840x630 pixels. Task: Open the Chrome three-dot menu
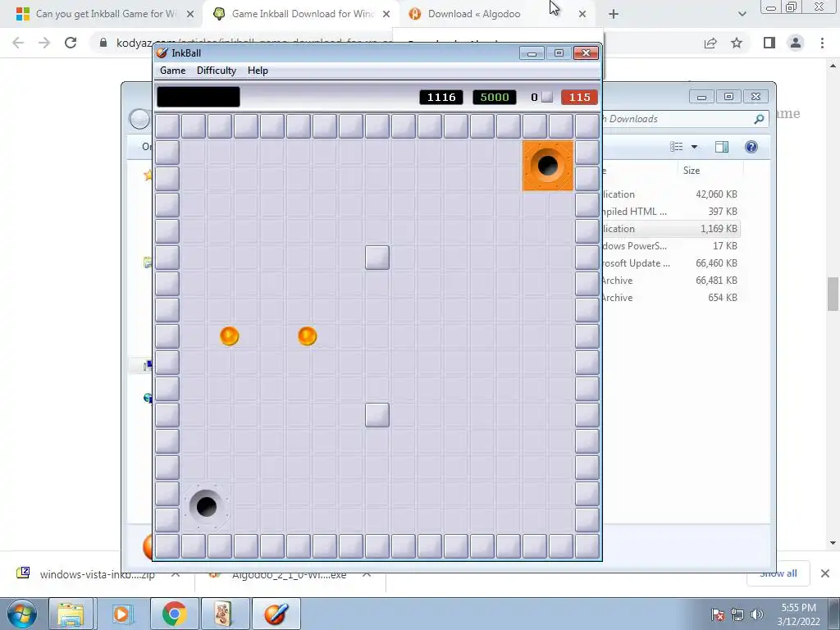822,43
